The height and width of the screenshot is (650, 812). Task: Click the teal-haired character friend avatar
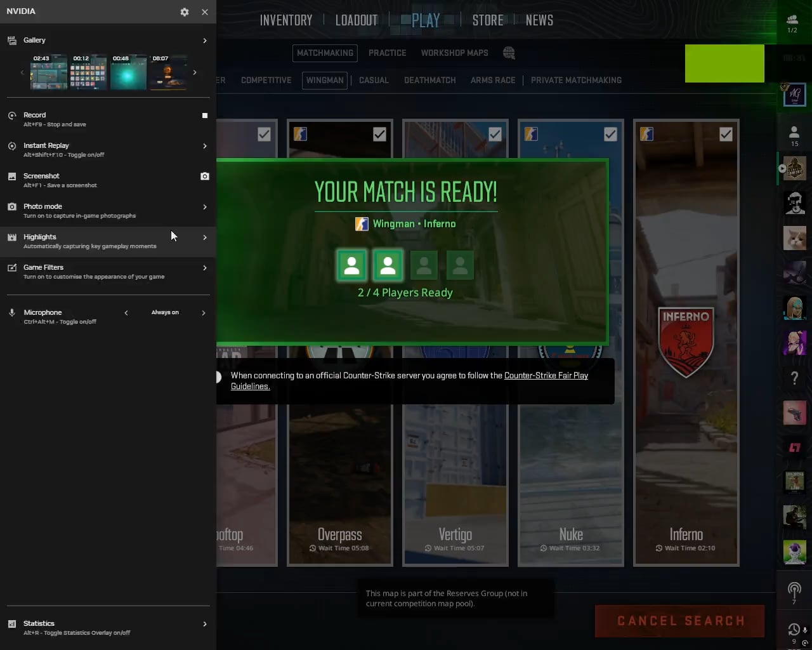[794, 308]
